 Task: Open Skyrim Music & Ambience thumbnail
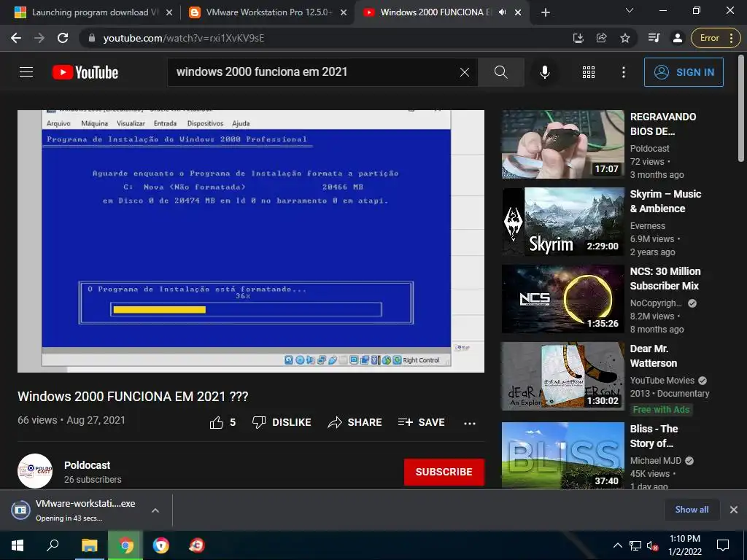(x=563, y=222)
